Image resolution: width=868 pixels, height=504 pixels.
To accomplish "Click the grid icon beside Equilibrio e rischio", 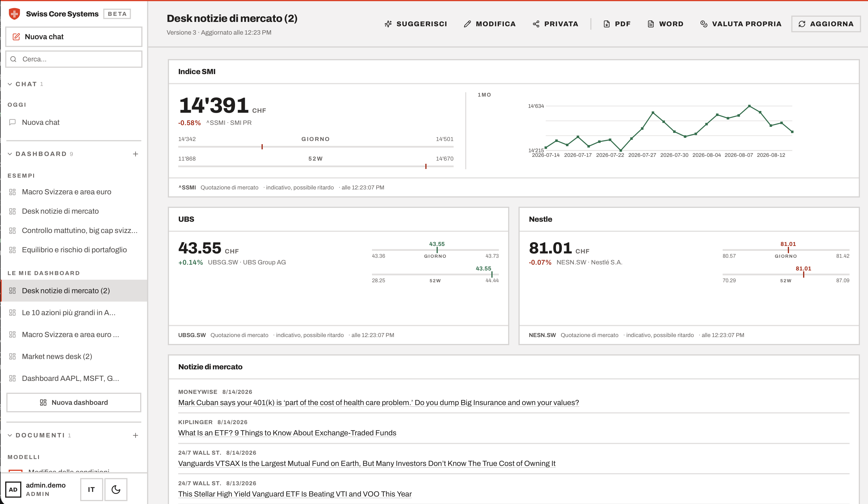I will coord(12,250).
